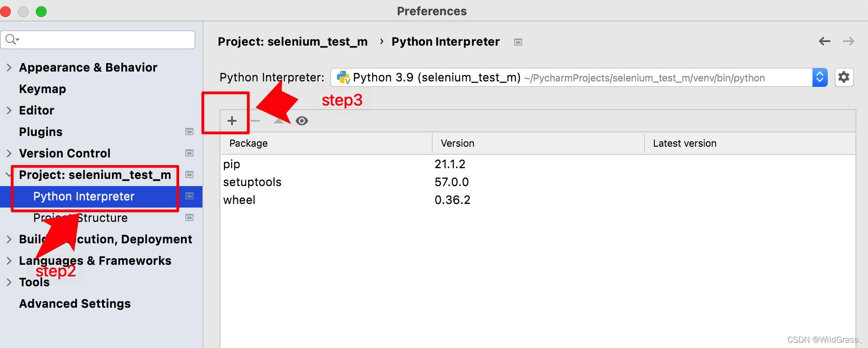Expand the Tools section
Image resolution: width=868 pixels, height=348 pixels.
click(9, 282)
